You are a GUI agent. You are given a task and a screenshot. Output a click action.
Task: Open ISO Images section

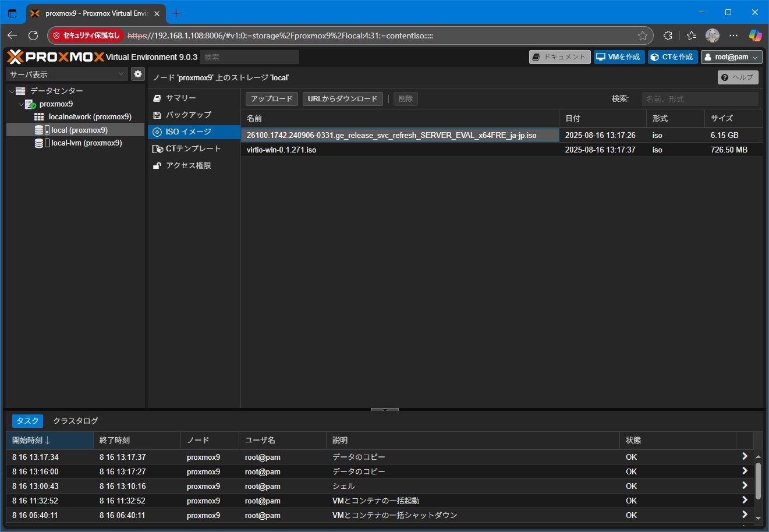pyautogui.click(x=194, y=132)
